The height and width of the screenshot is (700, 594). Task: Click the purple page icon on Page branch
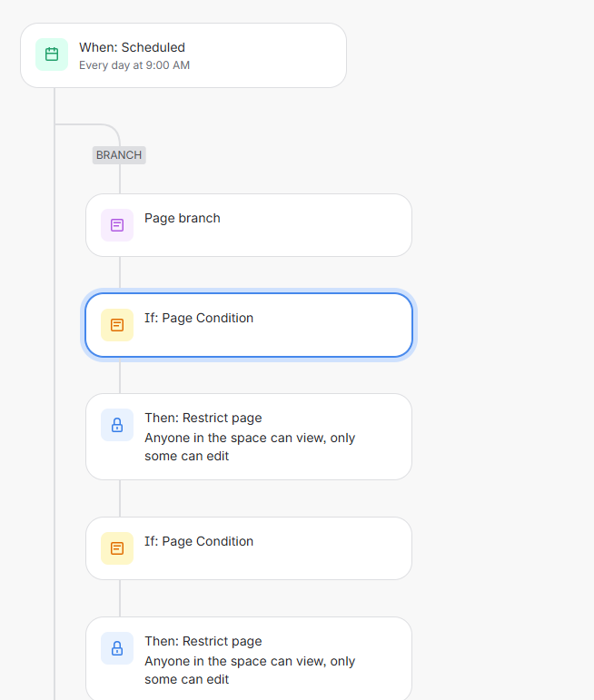tap(117, 225)
